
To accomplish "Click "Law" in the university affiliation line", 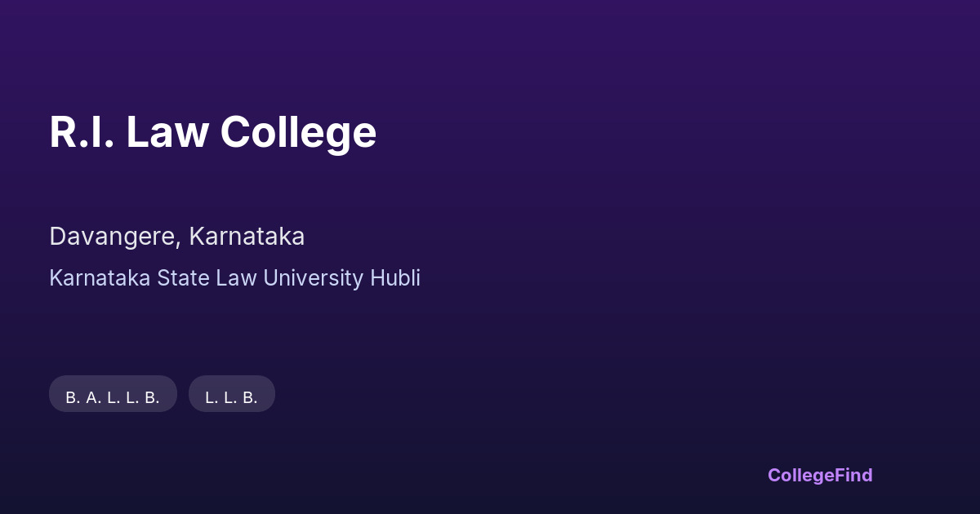I will (x=236, y=278).
